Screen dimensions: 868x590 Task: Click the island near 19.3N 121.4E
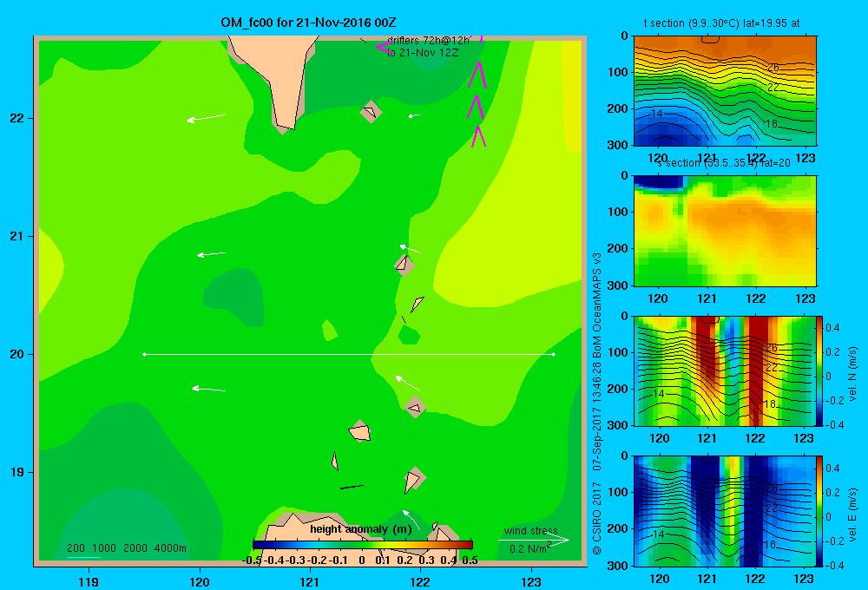tap(360, 431)
